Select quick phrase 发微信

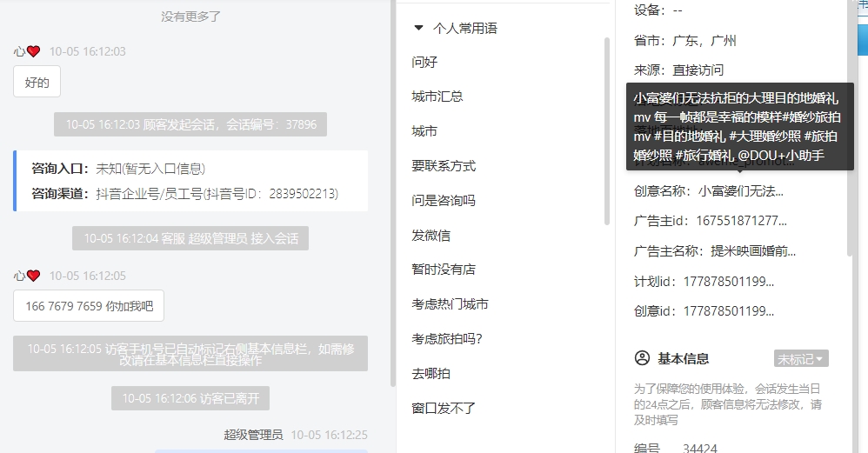coord(431,235)
